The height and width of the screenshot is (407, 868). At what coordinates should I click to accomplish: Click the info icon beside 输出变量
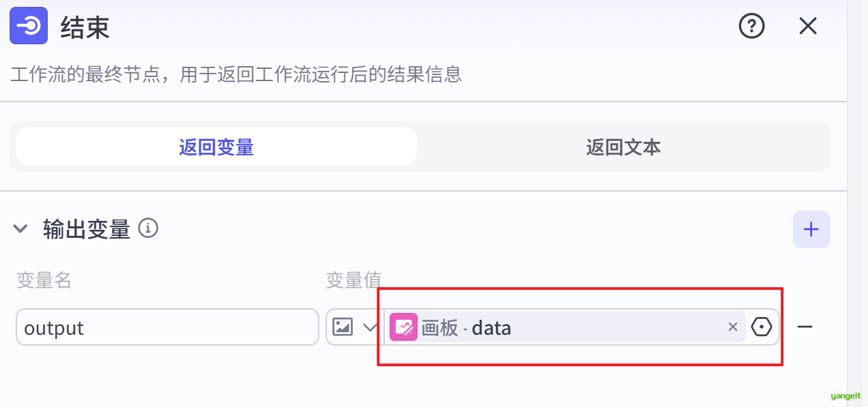pyautogui.click(x=148, y=228)
